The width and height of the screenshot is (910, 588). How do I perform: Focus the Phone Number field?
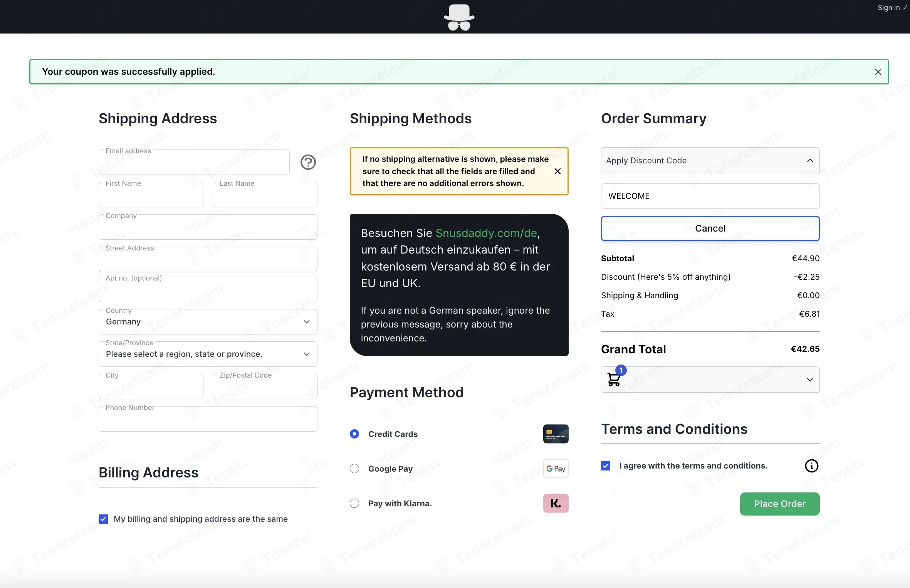[208, 419]
